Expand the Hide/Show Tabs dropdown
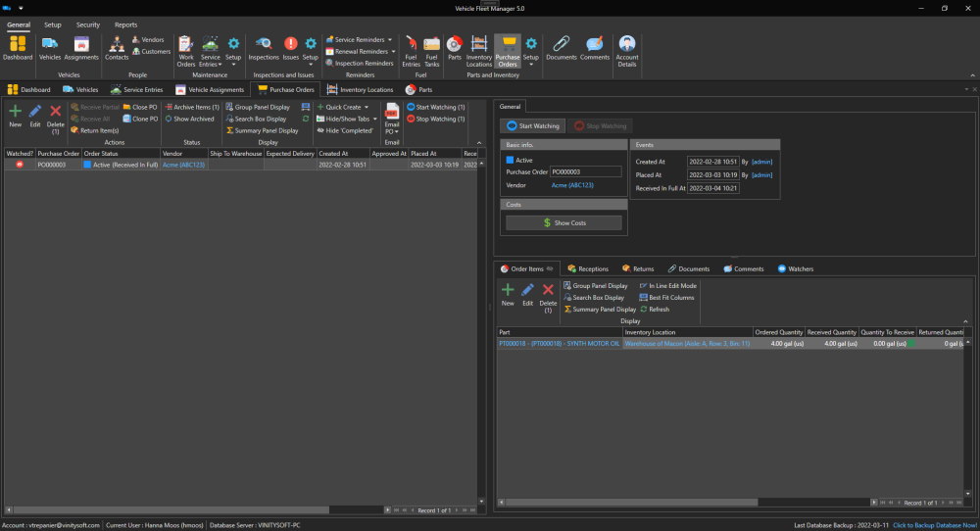This screenshot has height=531, width=980. tap(375, 119)
